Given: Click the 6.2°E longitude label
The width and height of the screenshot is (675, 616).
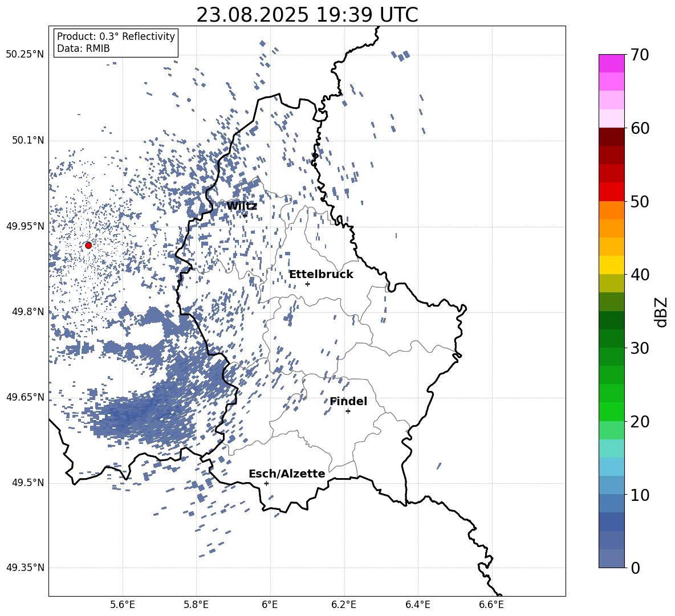Looking at the screenshot, I should coord(344,605).
